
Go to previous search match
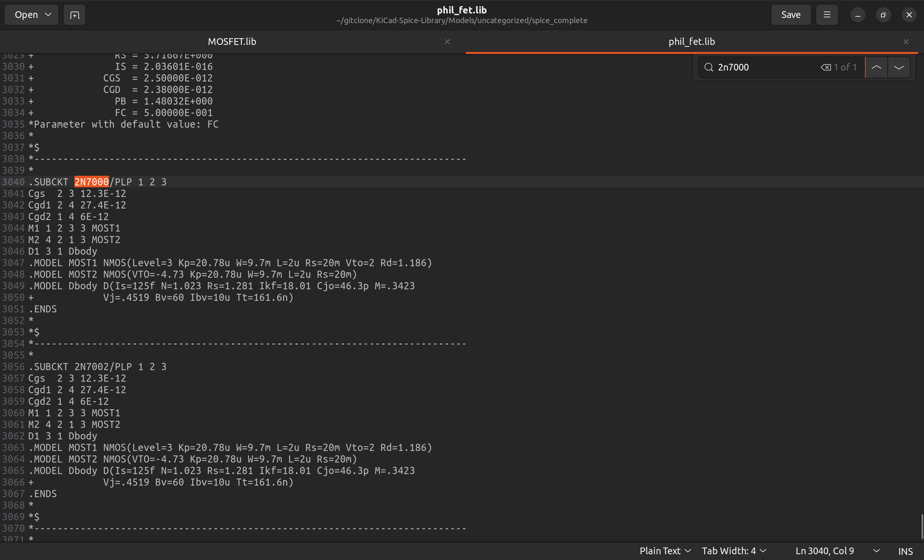(877, 67)
